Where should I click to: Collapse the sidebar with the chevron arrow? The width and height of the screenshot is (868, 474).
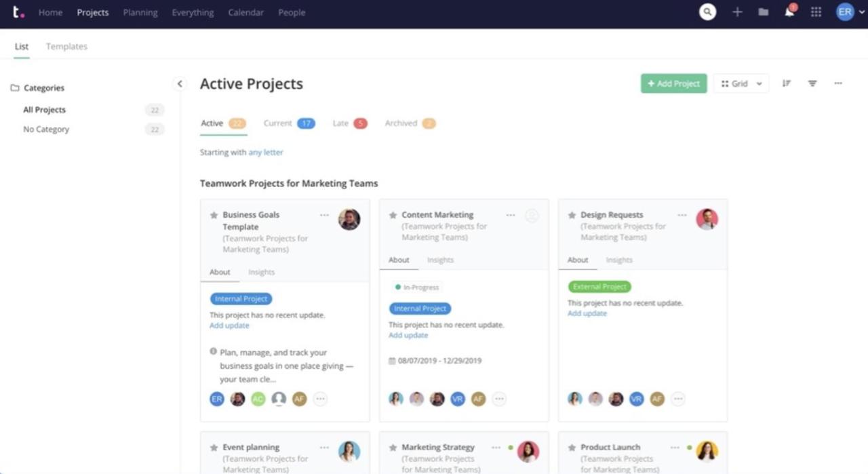tap(180, 83)
